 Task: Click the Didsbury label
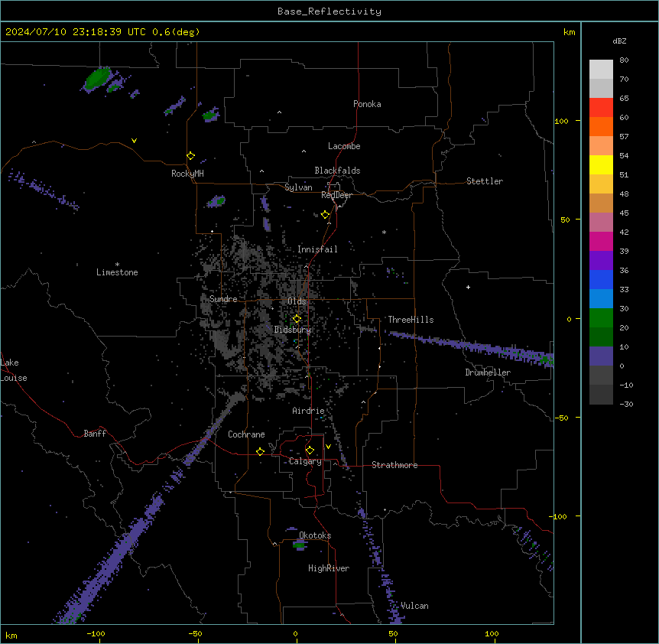coord(293,330)
